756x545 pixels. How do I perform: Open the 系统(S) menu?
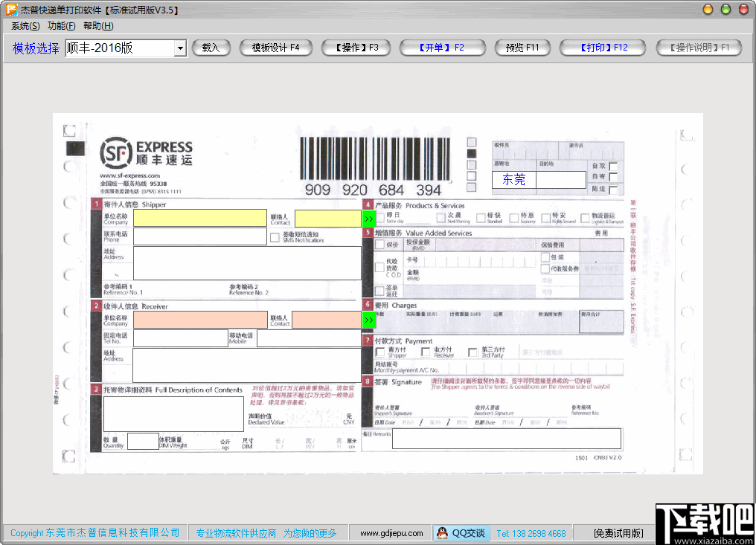[25, 26]
